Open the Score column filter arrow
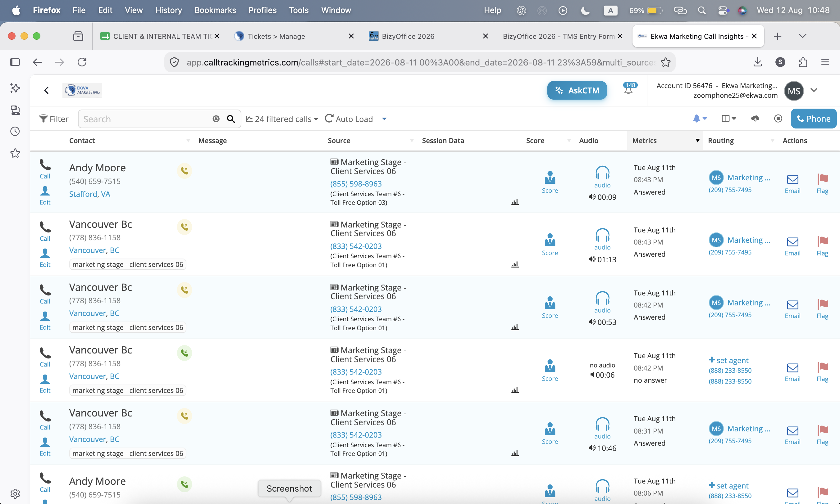 tap(569, 141)
